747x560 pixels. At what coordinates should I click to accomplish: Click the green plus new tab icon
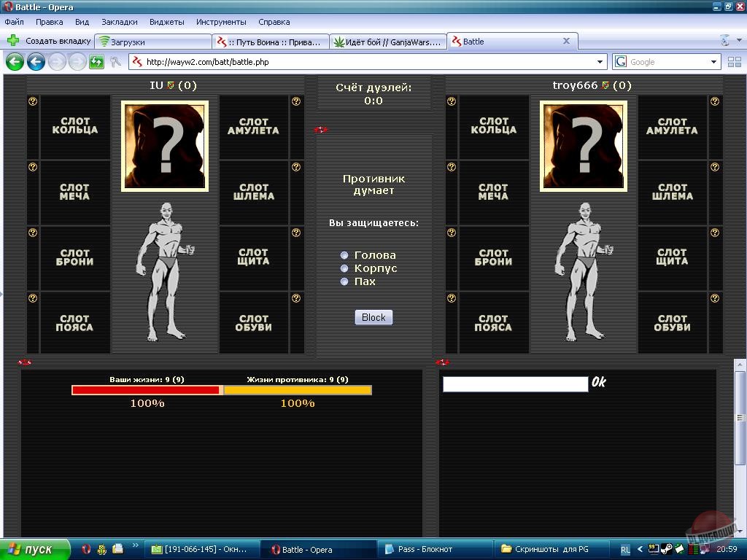[x=12, y=41]
